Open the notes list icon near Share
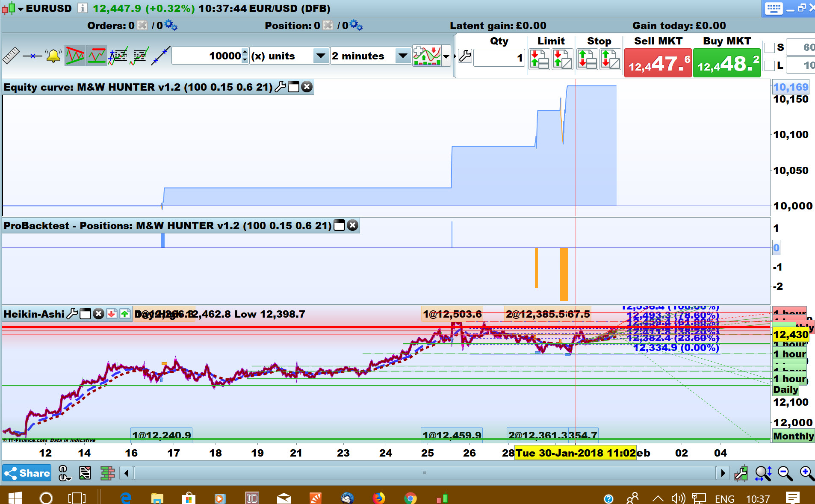 click(85, 473)
